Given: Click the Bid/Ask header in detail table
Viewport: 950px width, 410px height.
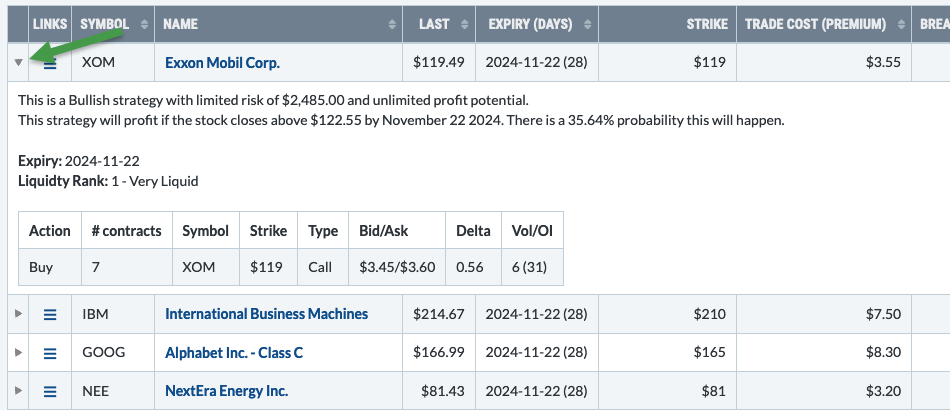Looking at the screenshot, I should click(x=397, y=231).
